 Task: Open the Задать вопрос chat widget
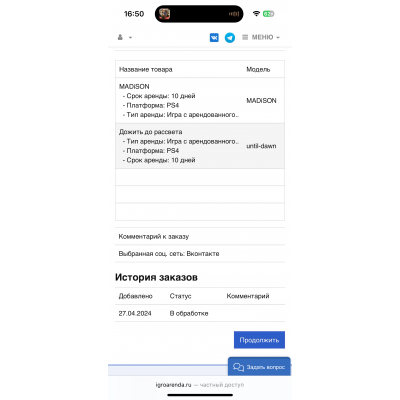[259, 367]
